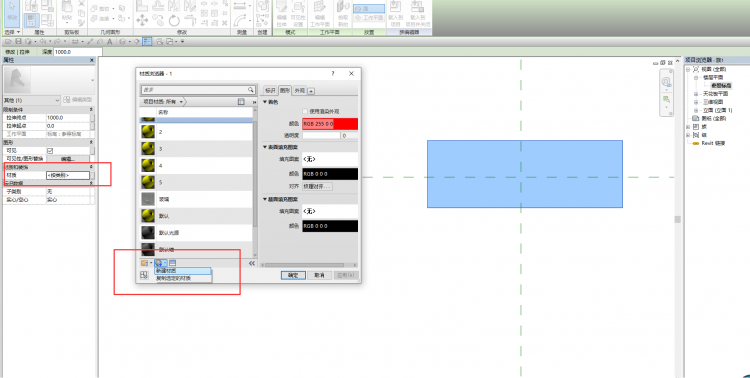The image size is (750, 378).
Task: Click the 材质 value field in properties
Action: pyautogui.click(x=68, y=176)
